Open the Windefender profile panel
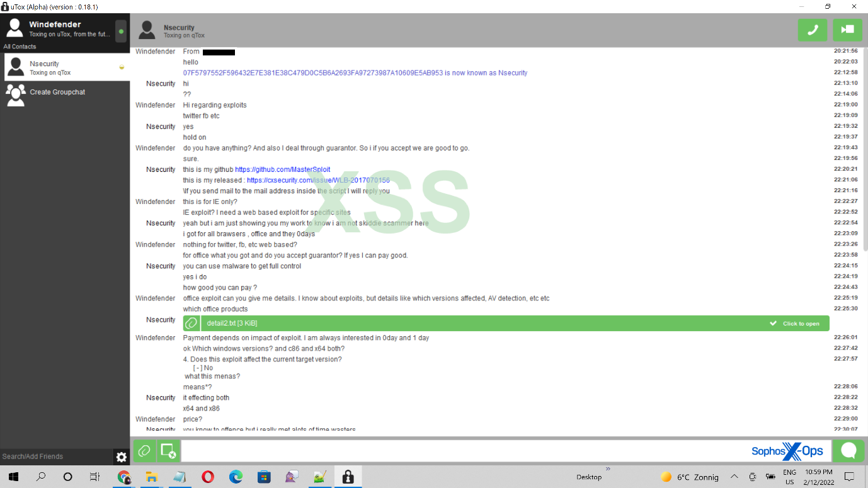Image resolution: width=868 pixels, height=488 pixels. 57,28
